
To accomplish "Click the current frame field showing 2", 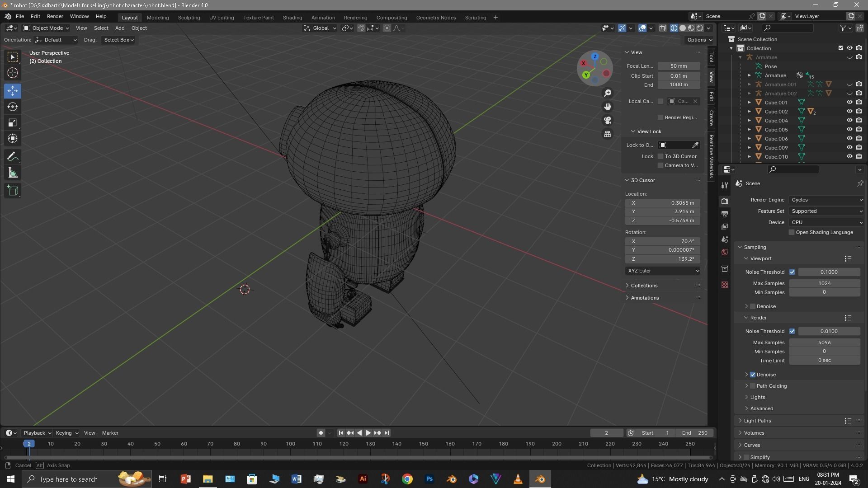I will point(606,433).
